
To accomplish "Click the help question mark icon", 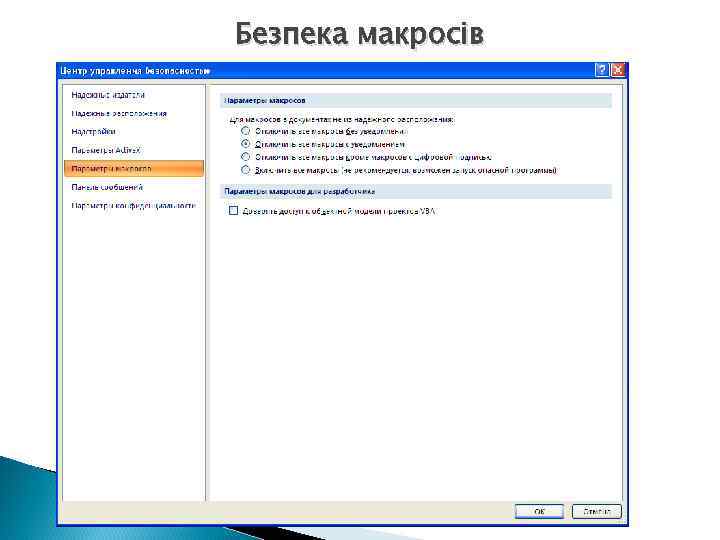I will [x=602, y=70].
